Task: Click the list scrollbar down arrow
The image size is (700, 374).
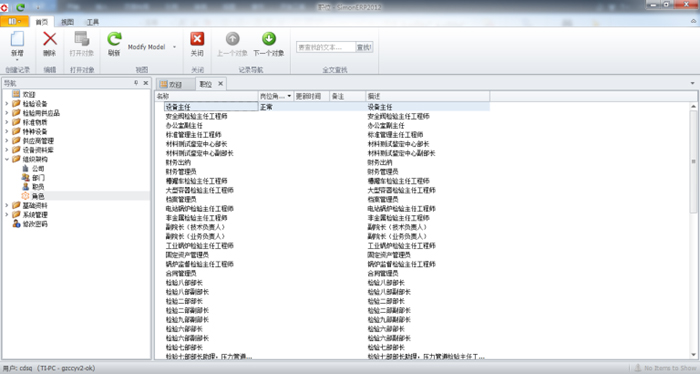Action: pos(693,355)
